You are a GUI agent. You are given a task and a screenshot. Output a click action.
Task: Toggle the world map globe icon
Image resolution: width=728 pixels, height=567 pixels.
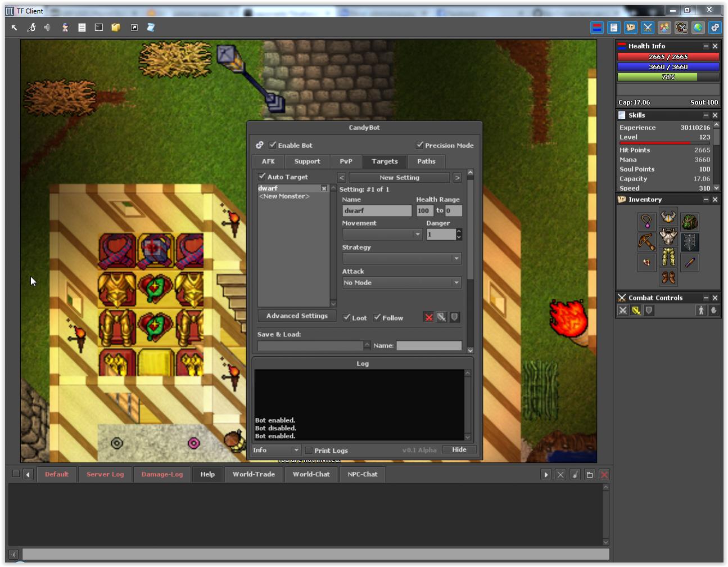698,28
